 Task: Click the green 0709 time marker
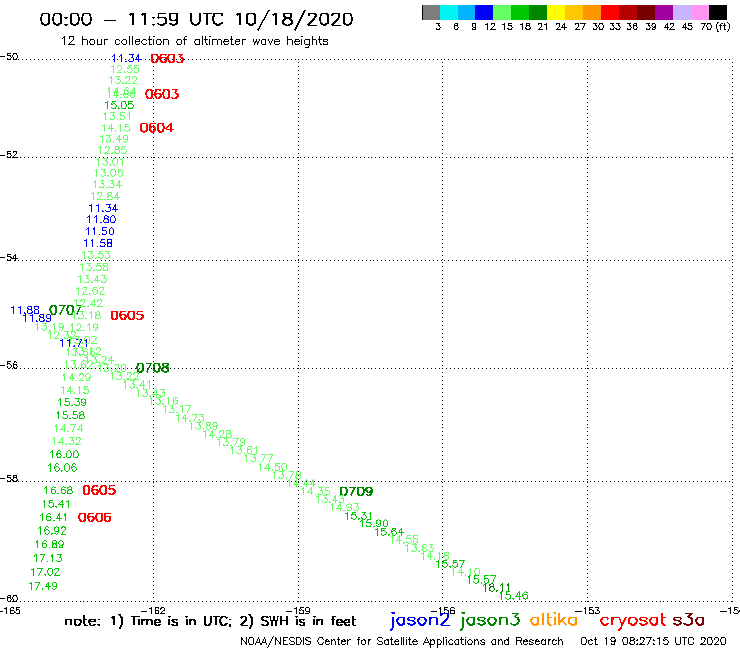pos(356,491)
